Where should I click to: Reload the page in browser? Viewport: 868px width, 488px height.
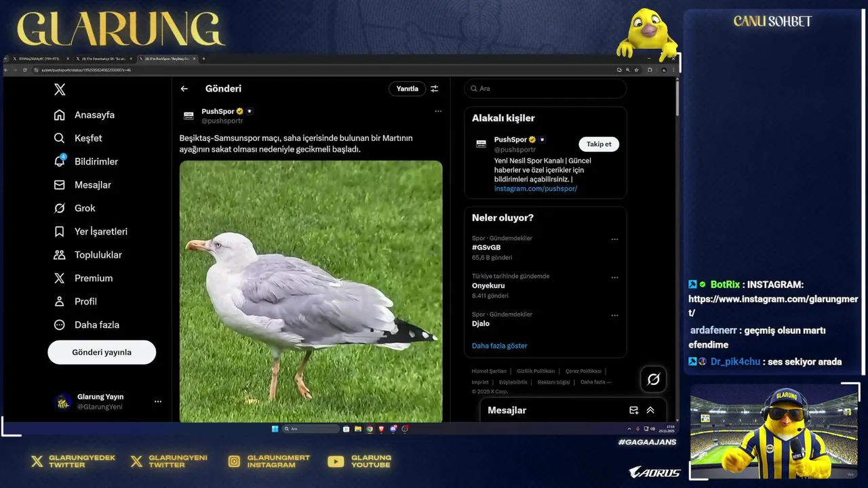pyautogui.click(x=25, y=70)
